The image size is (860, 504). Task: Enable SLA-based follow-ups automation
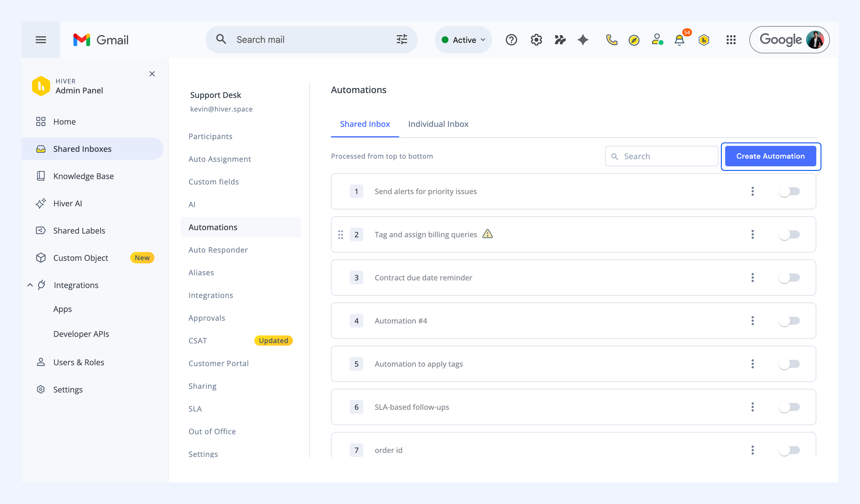click(x=789, y=407)
